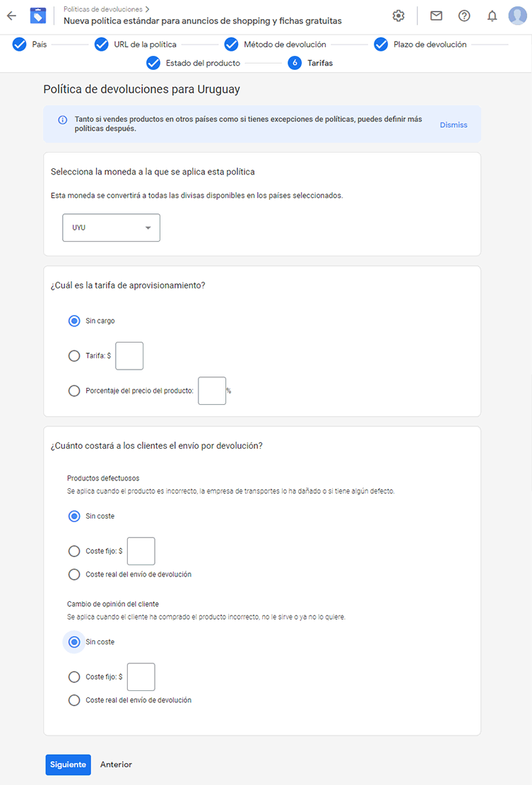The height and width of the screenshot is (785, 532).
Task: Dismiss the info banner
Action: [454, 124]
